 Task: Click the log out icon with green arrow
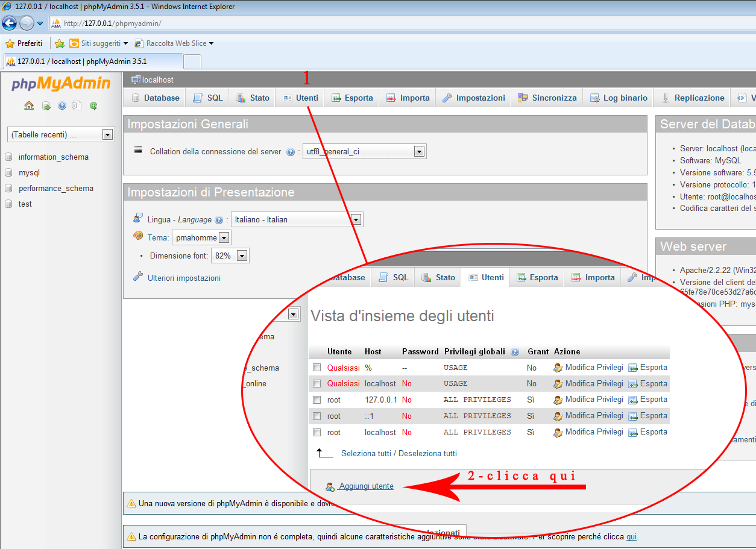(x=46, y=106)
